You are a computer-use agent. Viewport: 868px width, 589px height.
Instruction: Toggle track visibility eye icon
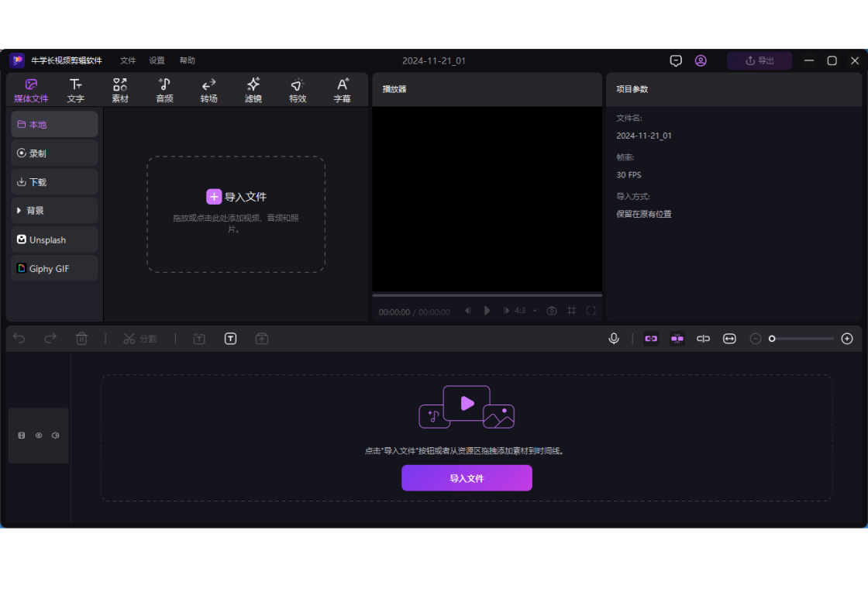39,436
